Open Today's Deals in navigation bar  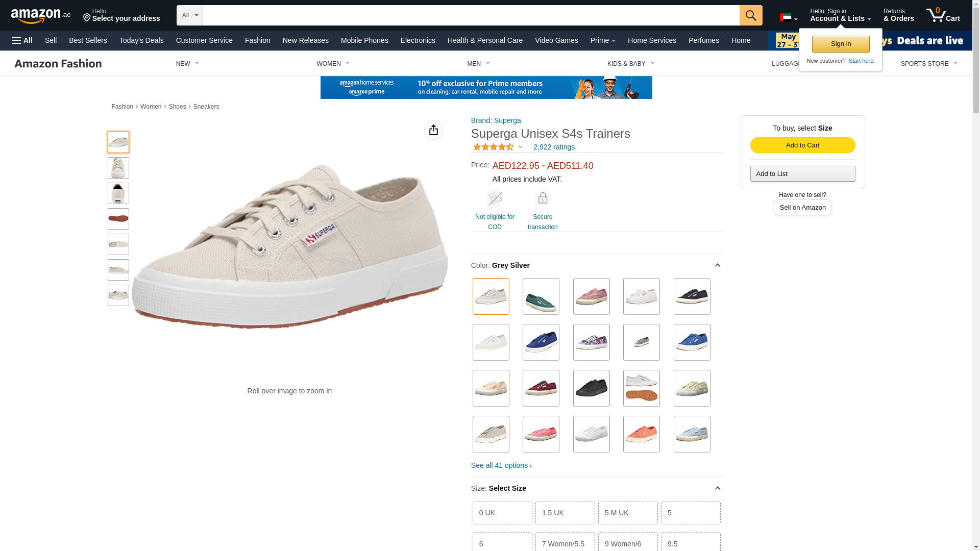click(x=141, y=40)
